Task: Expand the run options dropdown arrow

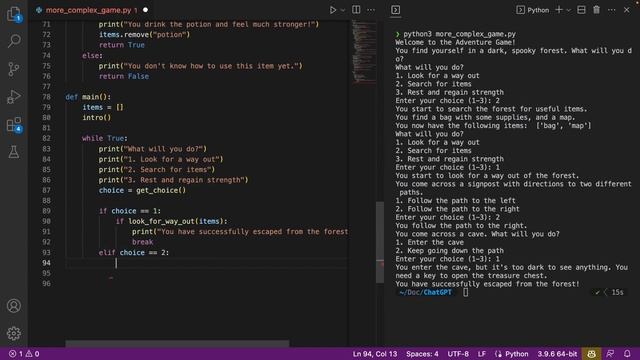Action: pos(343,10)
